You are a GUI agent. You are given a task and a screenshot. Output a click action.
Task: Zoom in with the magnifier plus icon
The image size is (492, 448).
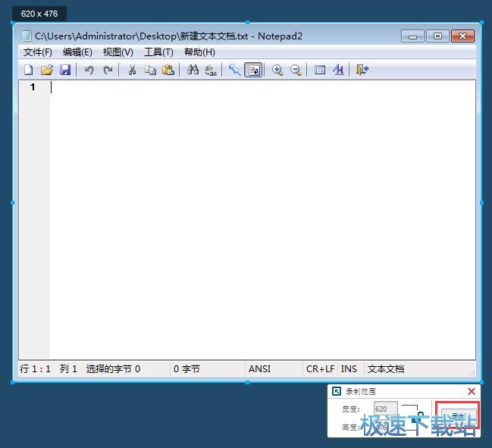point(277,70)
